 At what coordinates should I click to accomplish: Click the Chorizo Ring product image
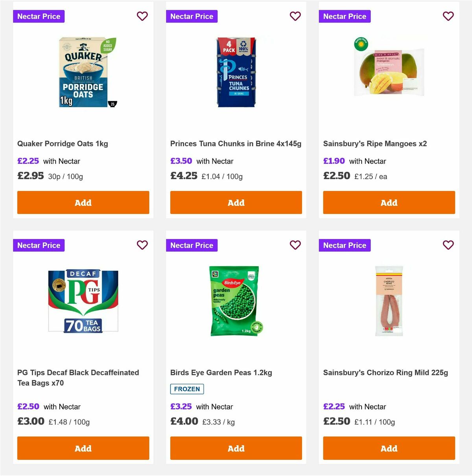pos(389,300)
